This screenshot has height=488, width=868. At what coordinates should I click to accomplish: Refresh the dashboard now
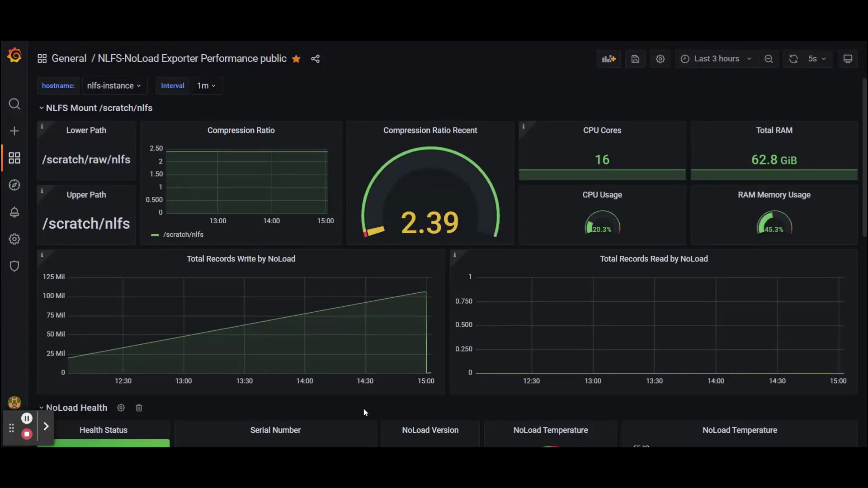(793, 59)
